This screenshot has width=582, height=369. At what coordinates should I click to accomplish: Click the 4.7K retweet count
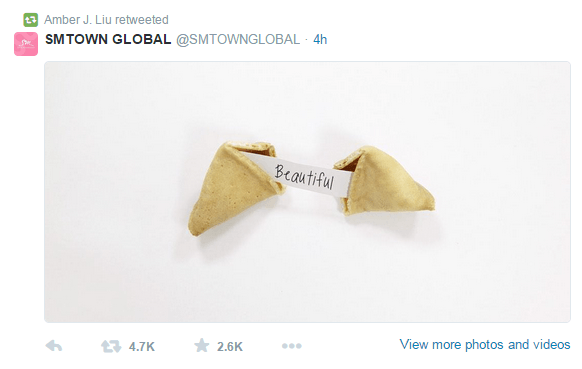click(x=141, y=347)
